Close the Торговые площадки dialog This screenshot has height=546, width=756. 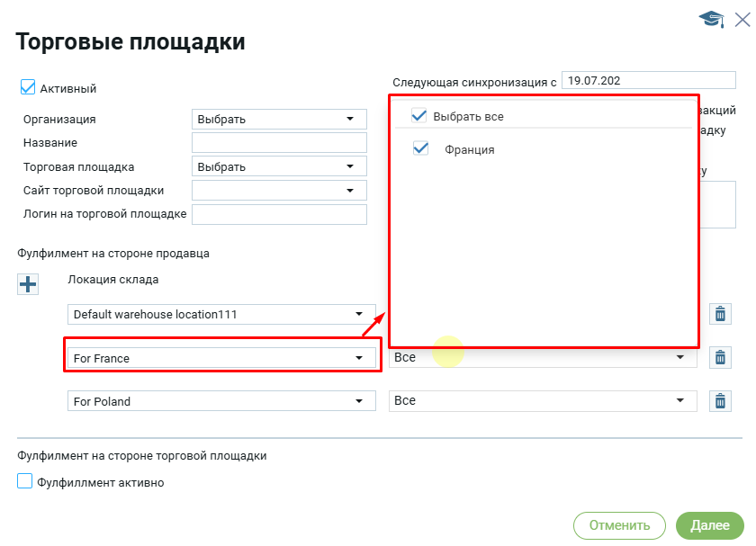click(743, 19)
